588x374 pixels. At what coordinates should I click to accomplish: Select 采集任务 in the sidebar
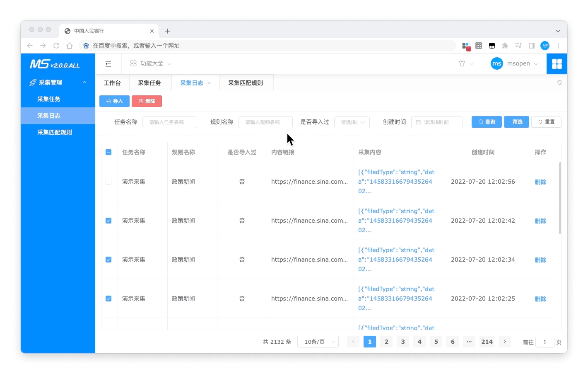pyautogui.click(x=49, y=99)
